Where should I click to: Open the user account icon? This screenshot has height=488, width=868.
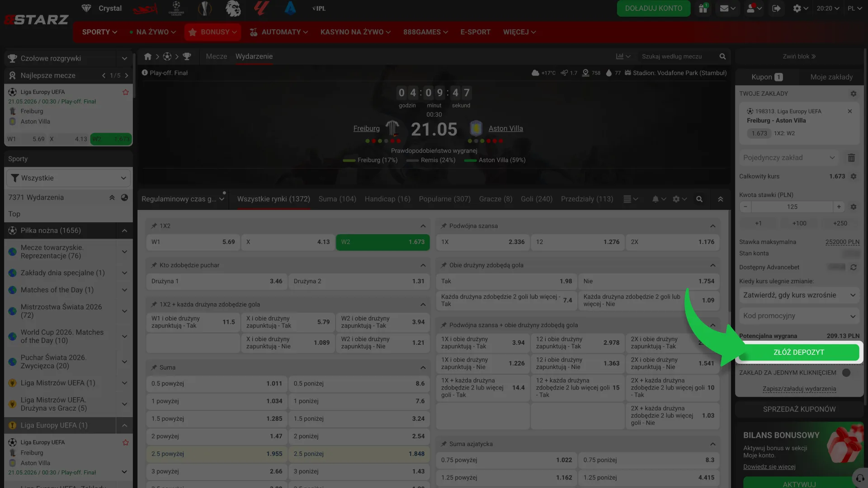coord(751,8)
